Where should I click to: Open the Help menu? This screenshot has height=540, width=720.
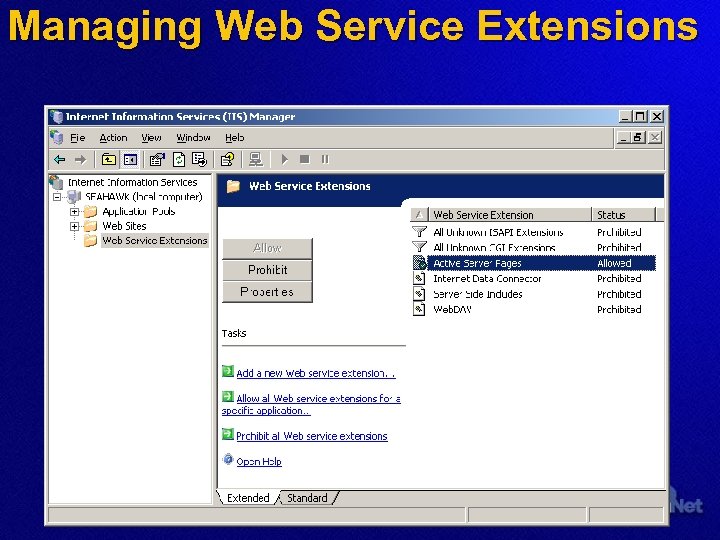(235, 137)
